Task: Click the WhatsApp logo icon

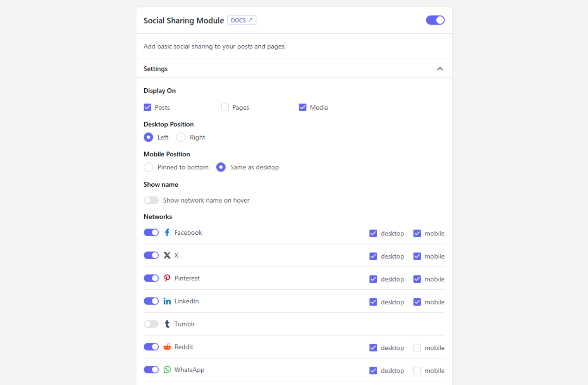Action: pos(167,370)
